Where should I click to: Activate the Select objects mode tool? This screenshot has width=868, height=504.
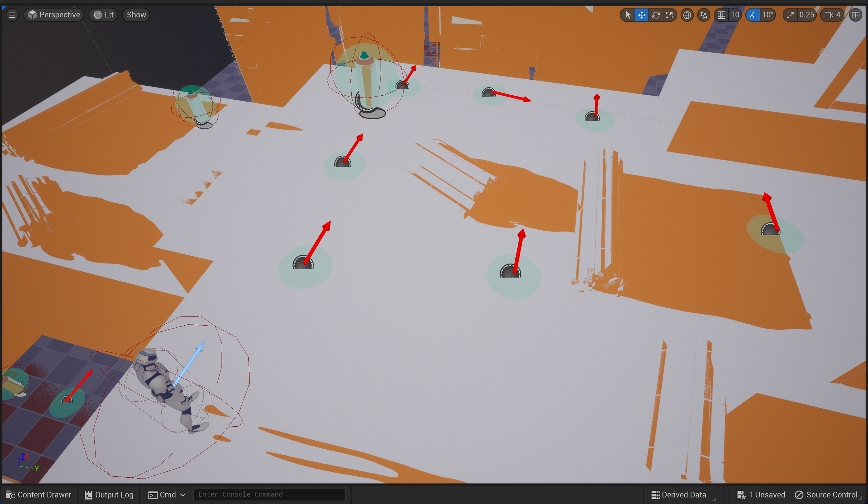coord(628,15)
